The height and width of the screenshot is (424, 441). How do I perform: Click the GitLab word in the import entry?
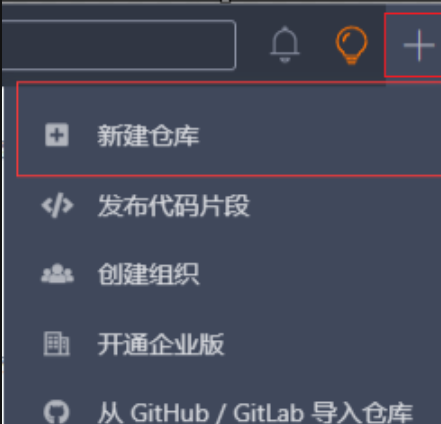coord(268,413)
